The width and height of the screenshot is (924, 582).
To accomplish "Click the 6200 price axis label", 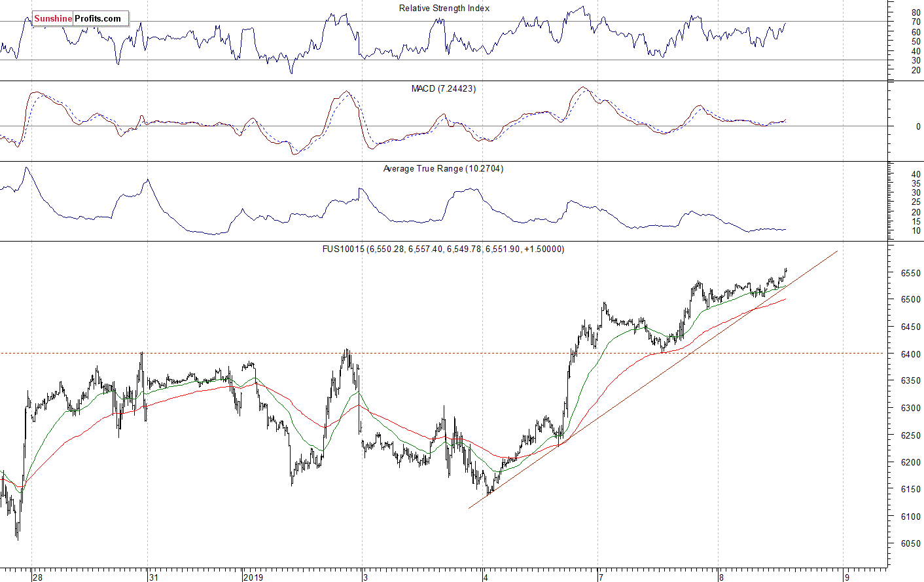I will pyautogui.click(x=910, y=462).
